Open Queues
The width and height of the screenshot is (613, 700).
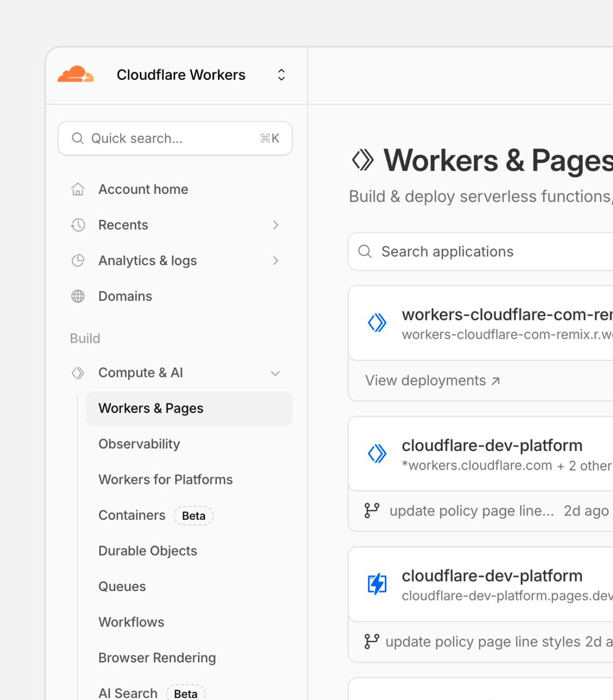pos(122,586)
